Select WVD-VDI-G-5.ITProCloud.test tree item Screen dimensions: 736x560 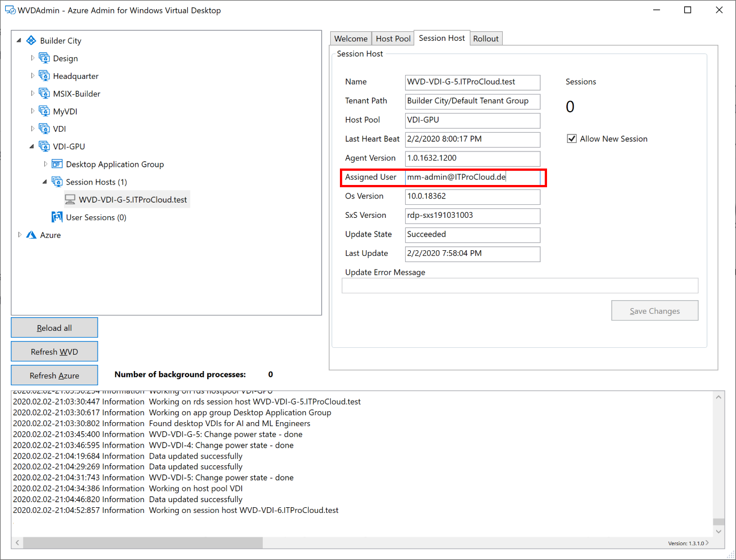[x=133, y=200]
